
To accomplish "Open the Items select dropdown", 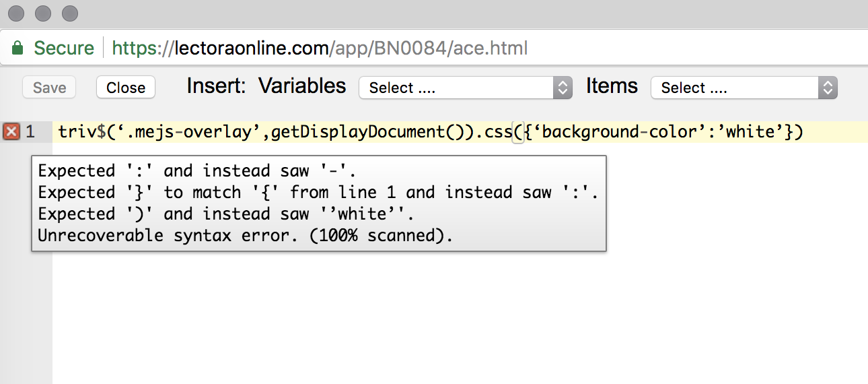I will click(744, 88).
